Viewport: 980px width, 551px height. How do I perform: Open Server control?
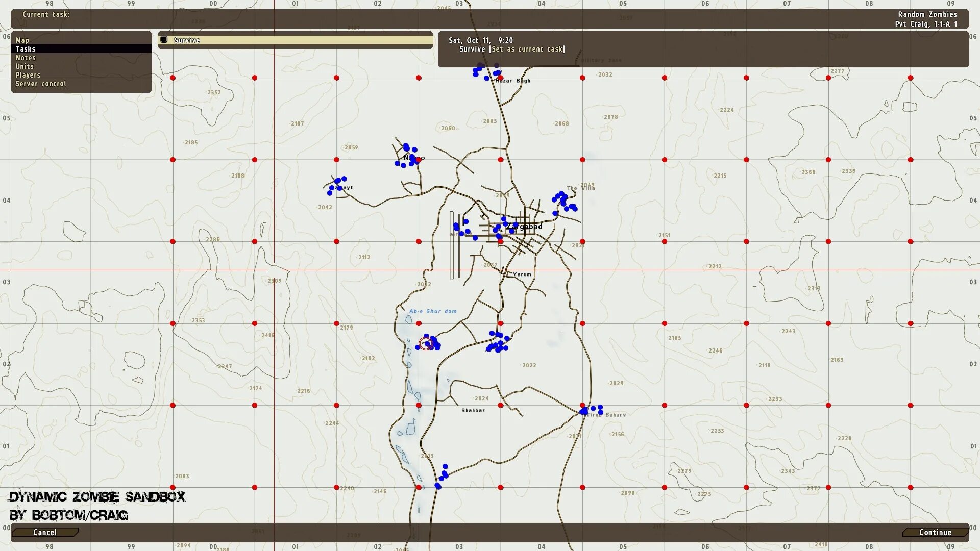click(41, 84)
